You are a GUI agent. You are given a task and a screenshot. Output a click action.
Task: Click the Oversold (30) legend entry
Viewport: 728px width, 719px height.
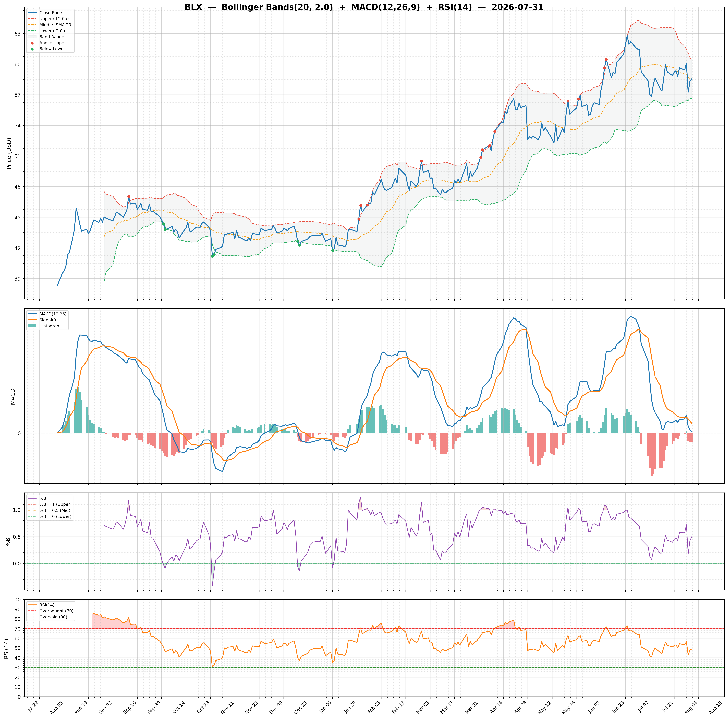tap(48, 617)
